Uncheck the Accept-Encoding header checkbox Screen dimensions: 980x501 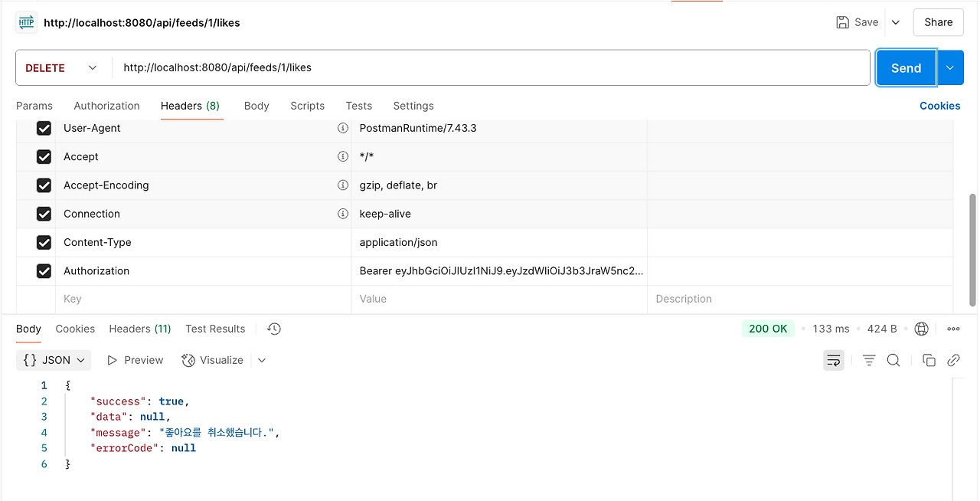(x=44, y=185)
